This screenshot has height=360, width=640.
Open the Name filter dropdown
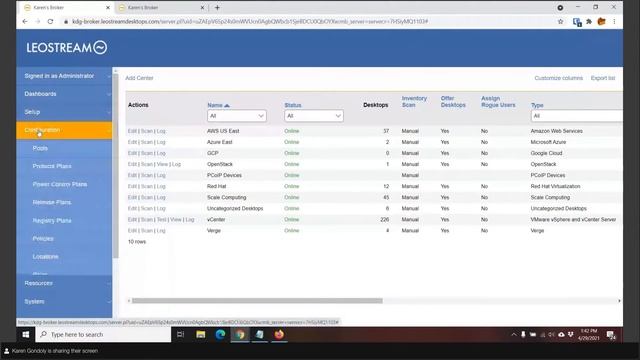[237, 116]
